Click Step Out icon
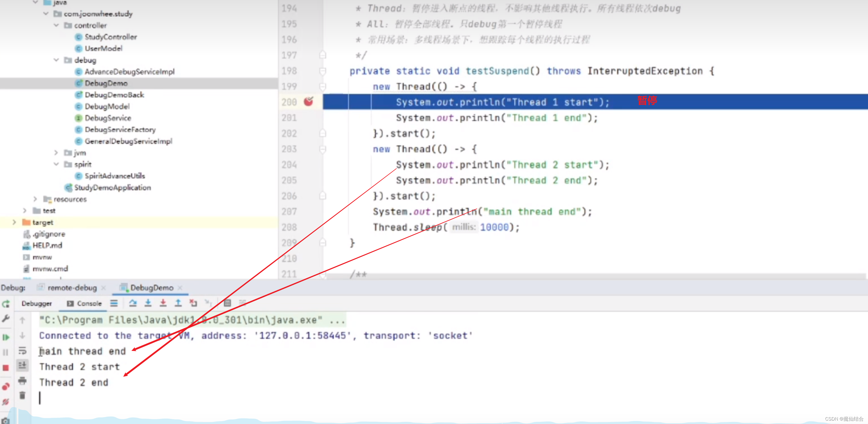 point(178,303)
